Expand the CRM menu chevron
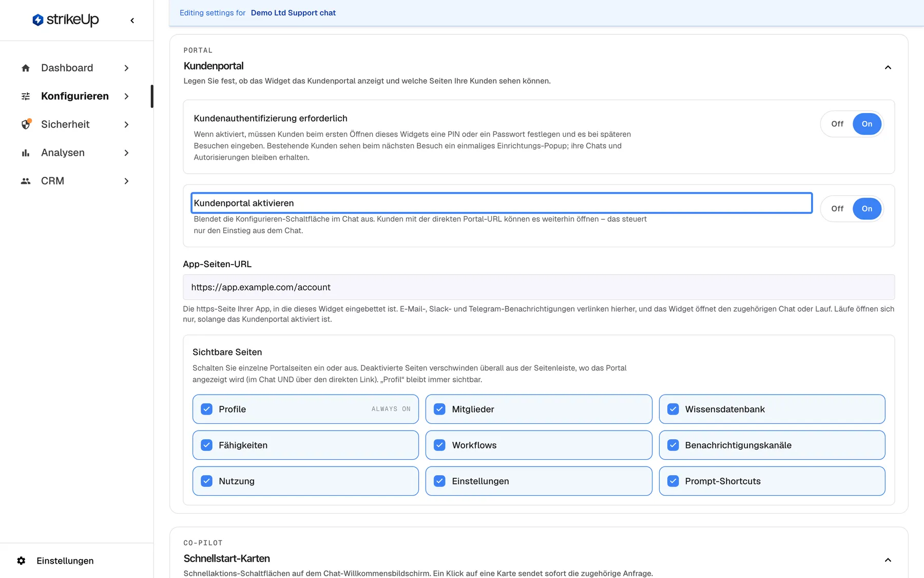 (x=126, y=181)
